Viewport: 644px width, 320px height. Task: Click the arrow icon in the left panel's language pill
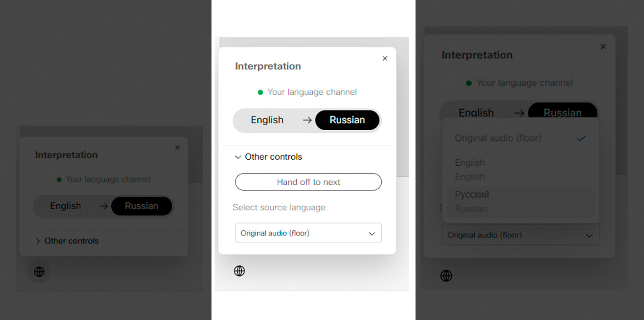pyautogui.click(x=103, y=206)
